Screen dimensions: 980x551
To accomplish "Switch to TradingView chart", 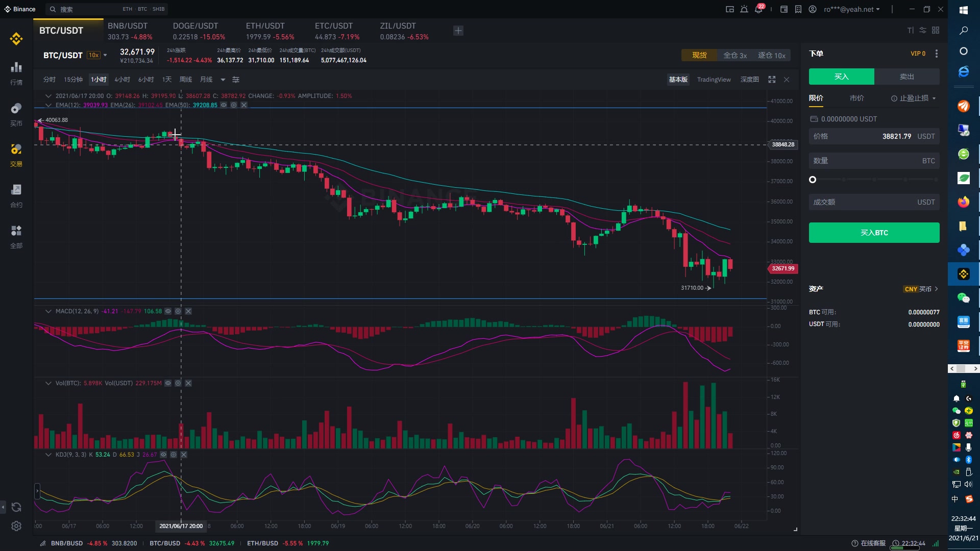I will 714,80.
